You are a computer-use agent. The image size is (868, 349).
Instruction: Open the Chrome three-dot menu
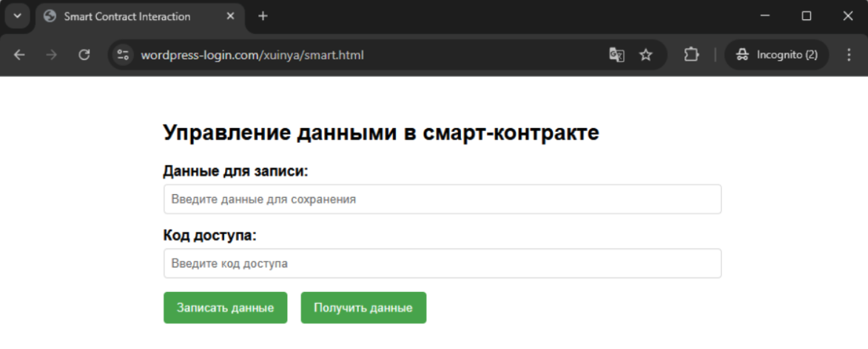(x=848, y=55)
